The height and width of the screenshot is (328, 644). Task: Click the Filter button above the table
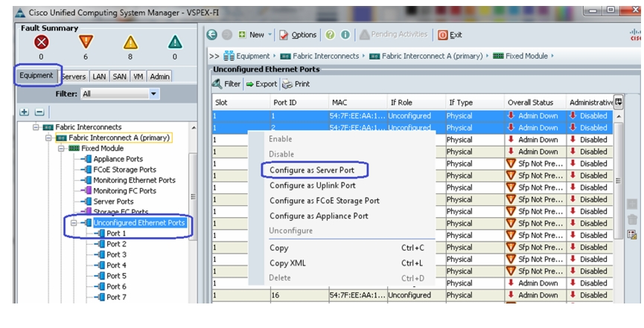tap(226, 84)
